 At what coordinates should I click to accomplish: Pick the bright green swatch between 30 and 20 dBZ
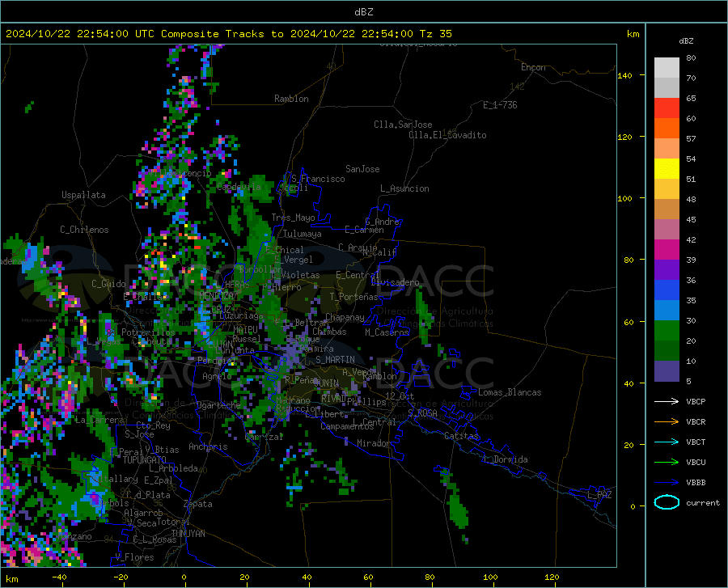click(667, 331)
